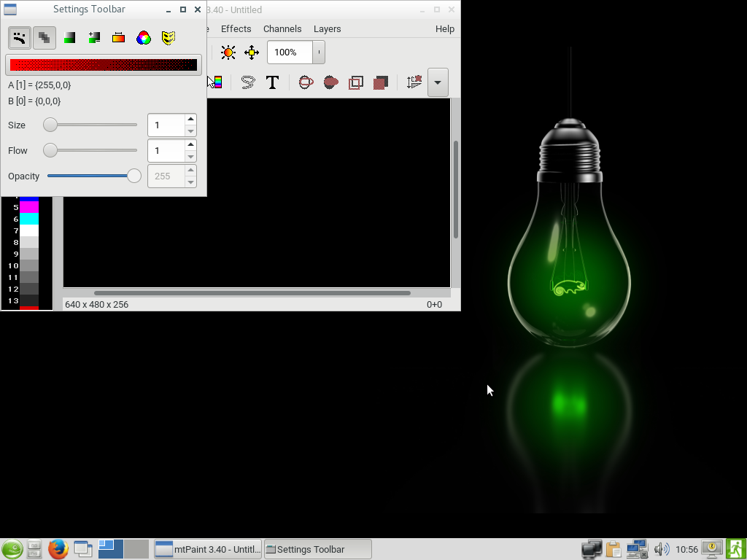
Task: Expand the toolbar overflow arrow
Action: click(x=438, y=82)
